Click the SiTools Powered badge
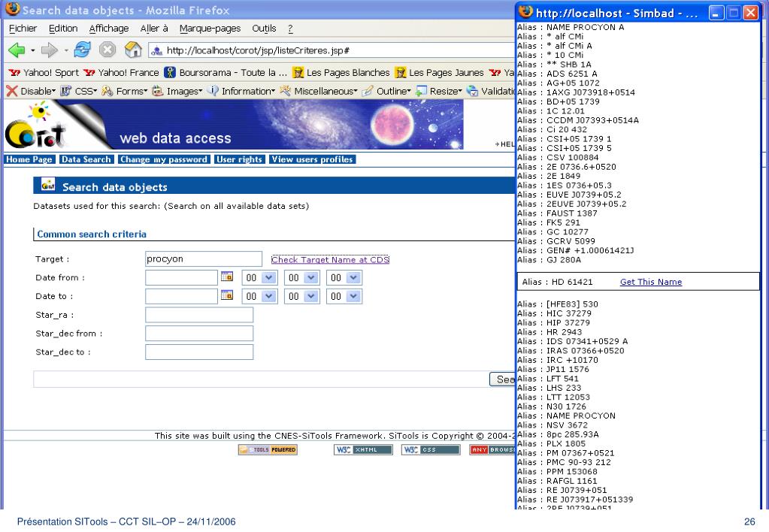The width and height of the screenshot is (769, 532). click(268, 449)
